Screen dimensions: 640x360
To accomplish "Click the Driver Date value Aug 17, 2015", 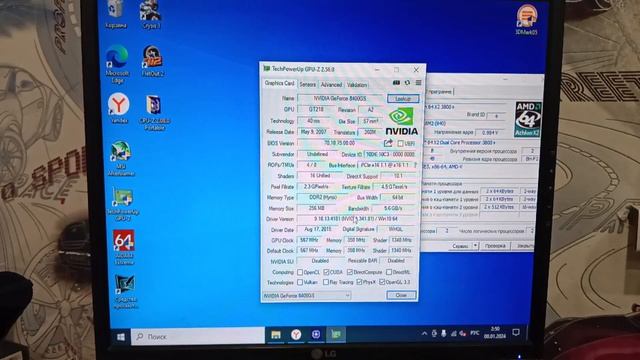I will (x=318, y=229).
